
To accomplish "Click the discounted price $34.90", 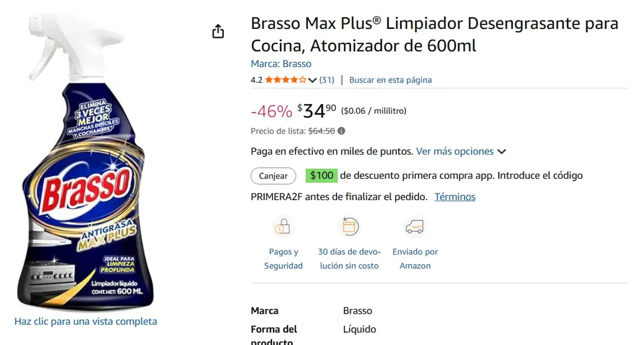I will 314,110.
